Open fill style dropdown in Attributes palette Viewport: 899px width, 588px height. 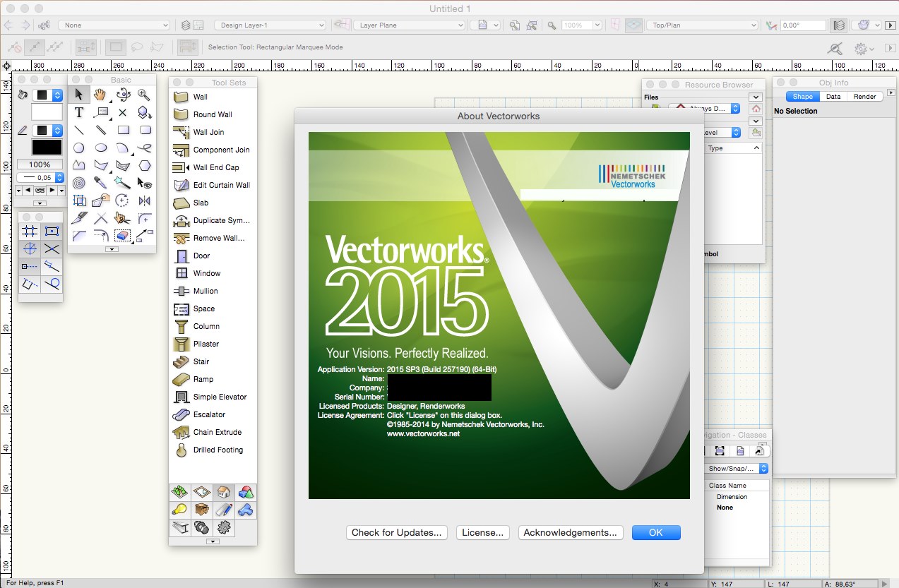[x=48, y=95]
